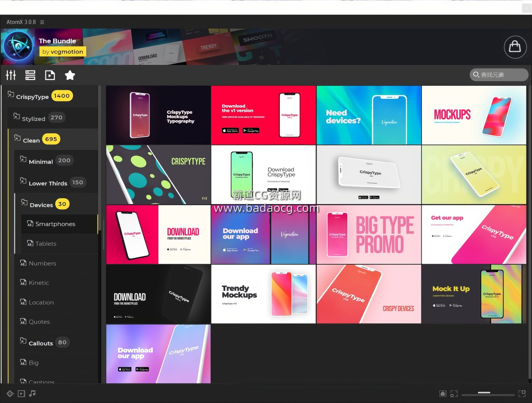Expand the Stylized folder
532x403 pixels.
(53, 118)
